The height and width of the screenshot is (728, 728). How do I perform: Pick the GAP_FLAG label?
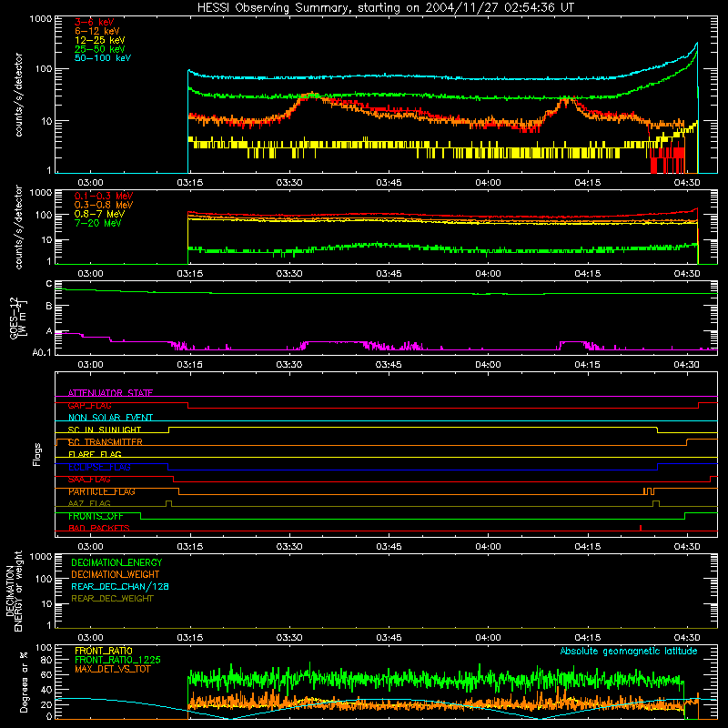click(x=89, y=405)
